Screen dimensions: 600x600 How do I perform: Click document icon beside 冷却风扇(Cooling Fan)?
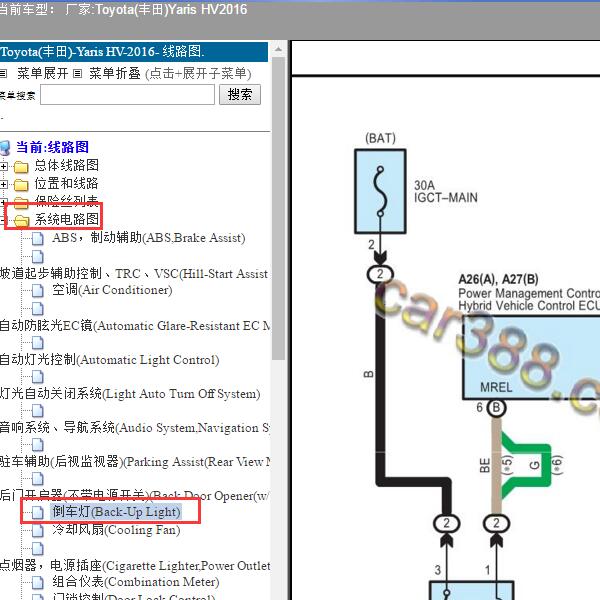click(38, 531)
